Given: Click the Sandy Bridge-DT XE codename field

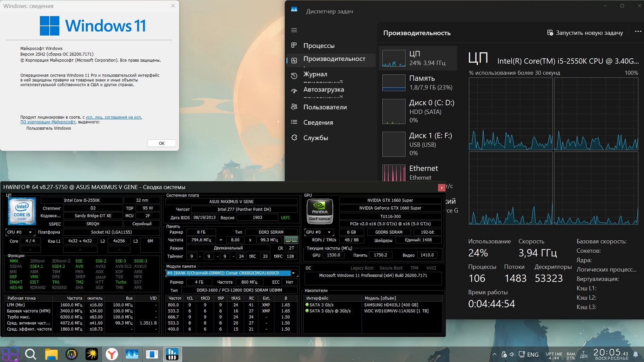Looking at the screenshot, I should tap(93, 216).
